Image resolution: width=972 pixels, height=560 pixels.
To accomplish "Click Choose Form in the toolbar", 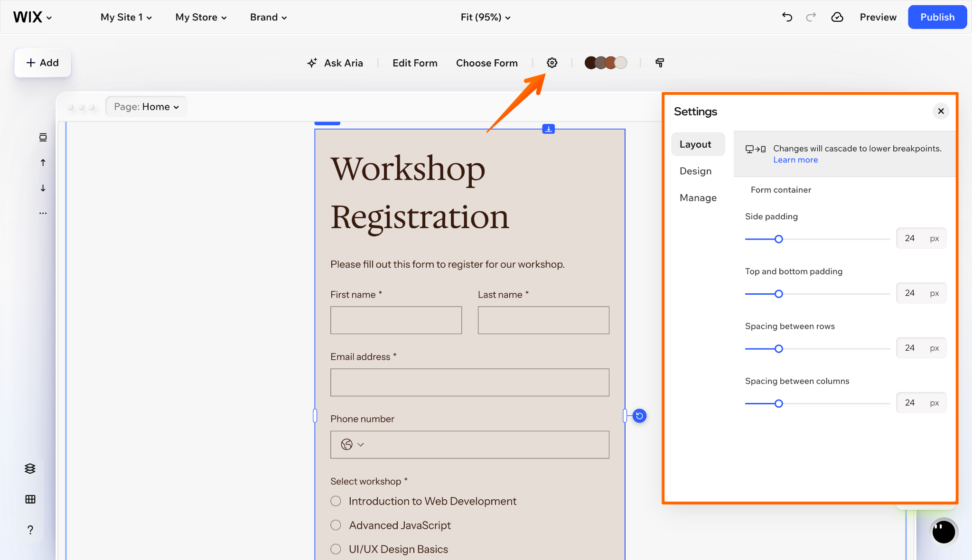I will coord(487,63).
